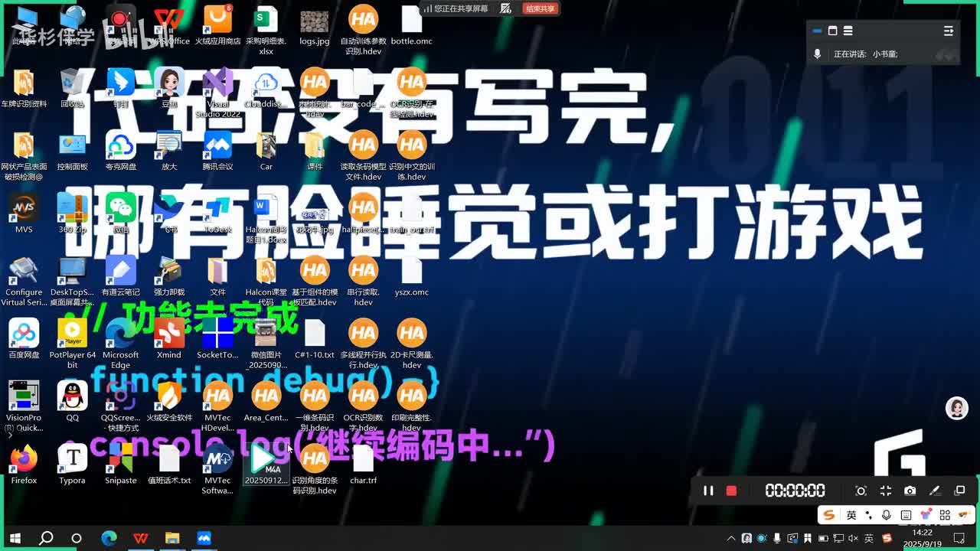This screenshot has height=551, width=980.
Task: Open 值班话术.txt file
Action: point(169,465)
